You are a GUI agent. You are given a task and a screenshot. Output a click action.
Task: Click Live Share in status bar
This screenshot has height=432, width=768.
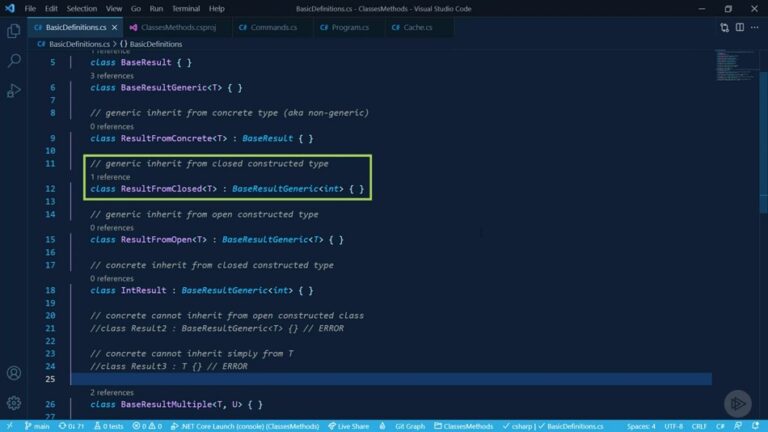(348, 426)
